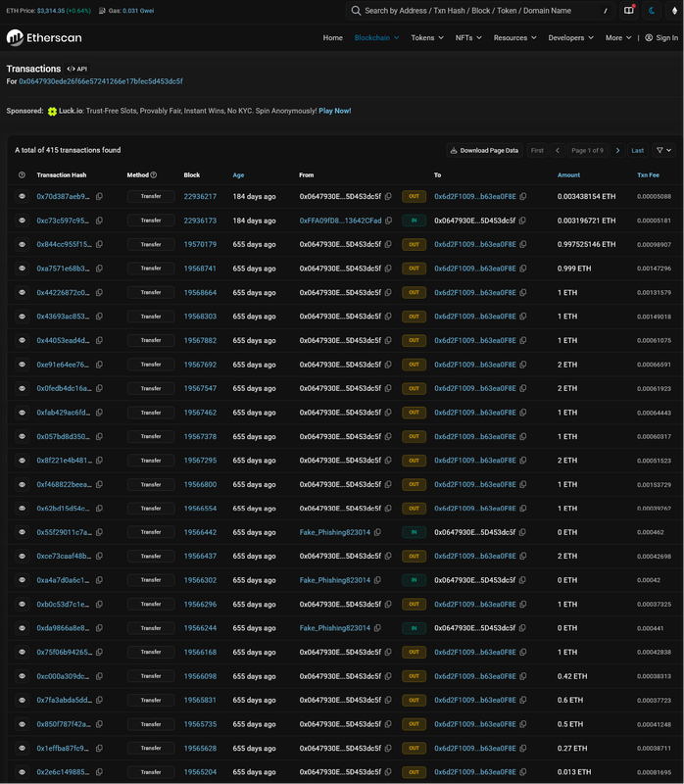Copy the To address in row 0x70d387aeb9

(523, 197)
